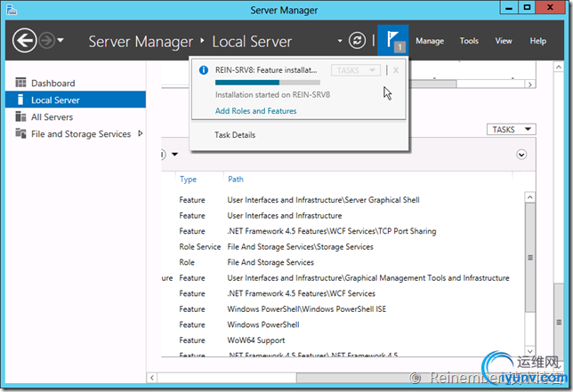Screen dimensions: 573x392
Task: Select the Windows PowerShell feature row
Action: click(x=342, y=324)
